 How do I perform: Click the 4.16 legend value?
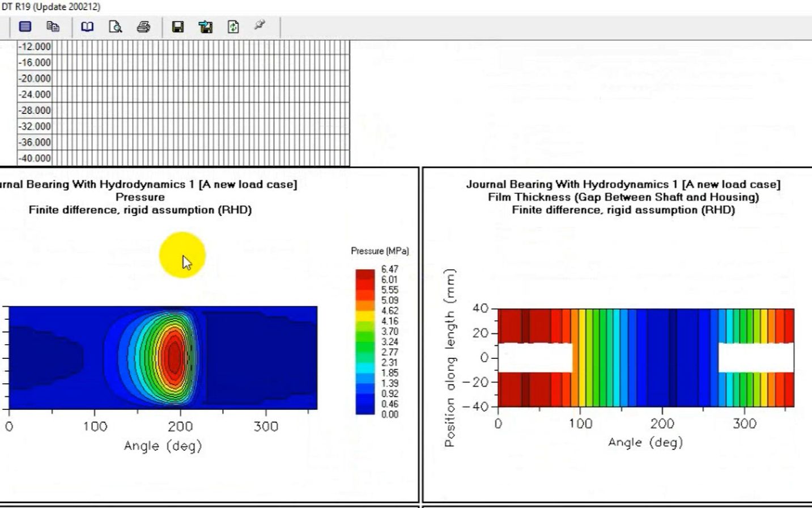coord(390,321)
